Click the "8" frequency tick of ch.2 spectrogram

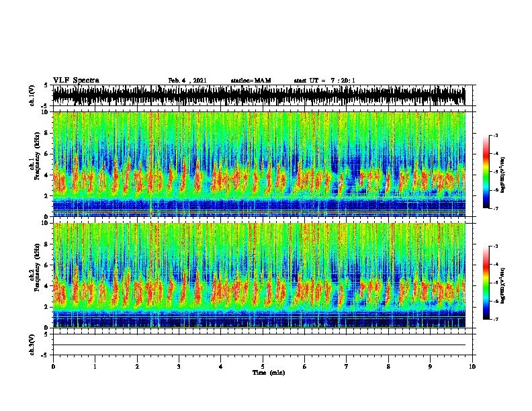click(47, 244)
